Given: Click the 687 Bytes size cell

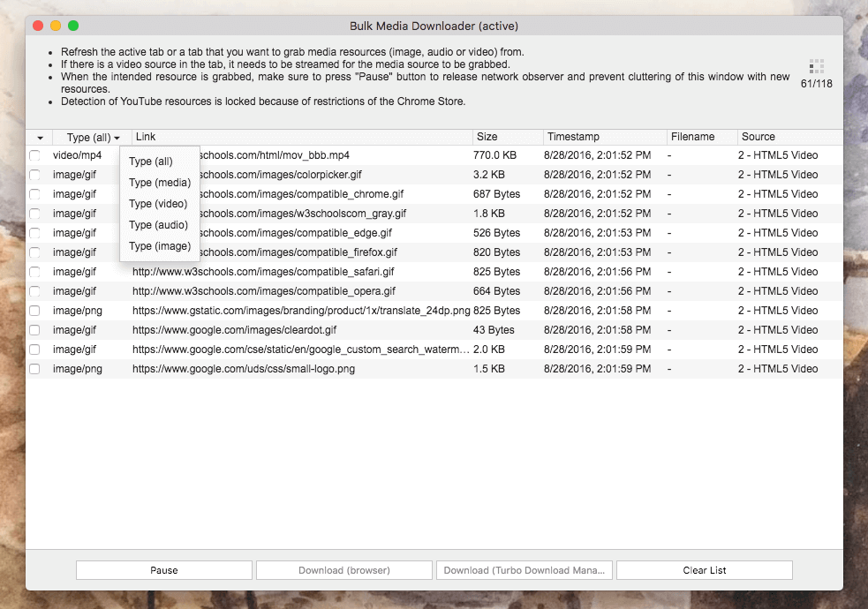Looking at the screenshot, I should coord(496,194).
